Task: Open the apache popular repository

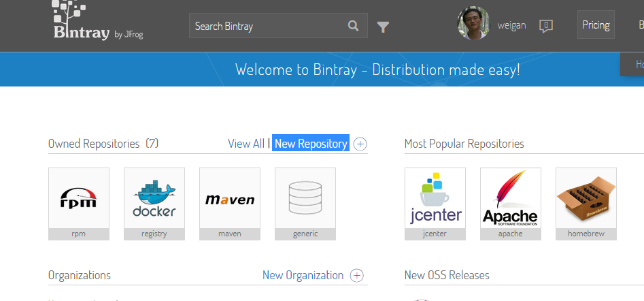Action: click(511, 204)
